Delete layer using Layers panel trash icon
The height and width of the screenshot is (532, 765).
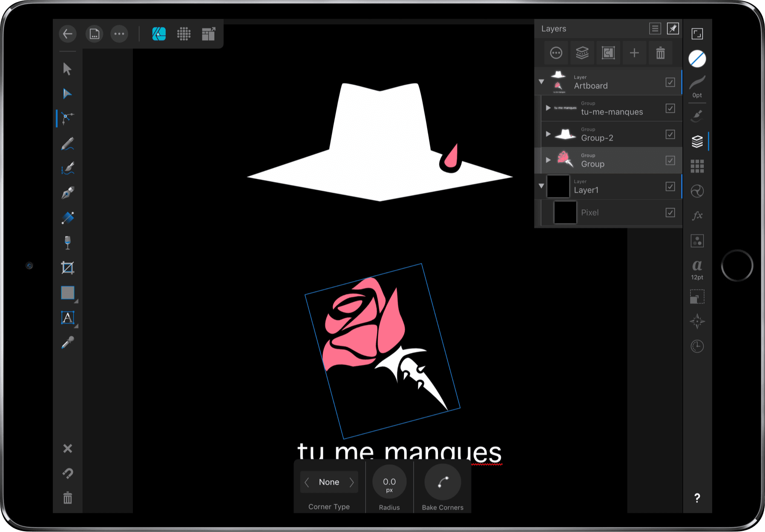[x=660, y=53]
